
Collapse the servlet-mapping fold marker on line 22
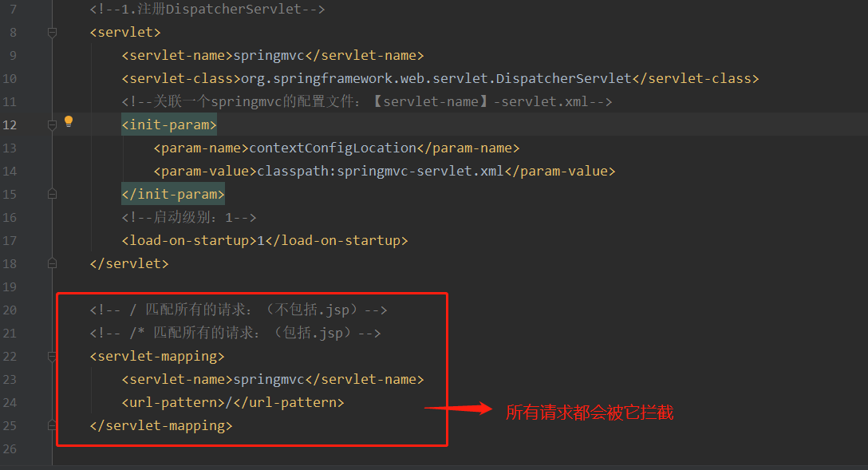click(x=52, y=357)
